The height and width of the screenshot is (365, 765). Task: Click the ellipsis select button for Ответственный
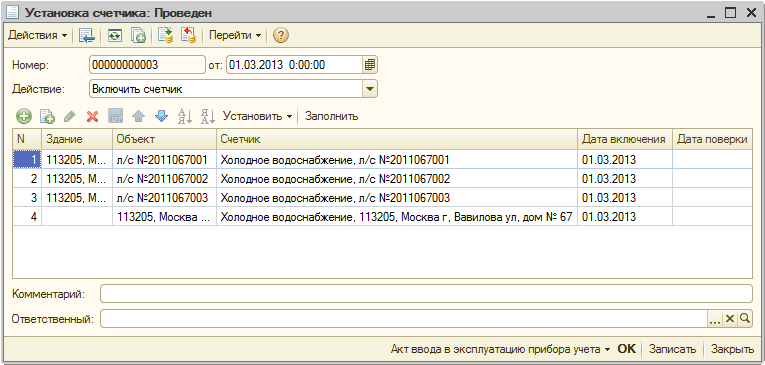(x=715, y=319)
